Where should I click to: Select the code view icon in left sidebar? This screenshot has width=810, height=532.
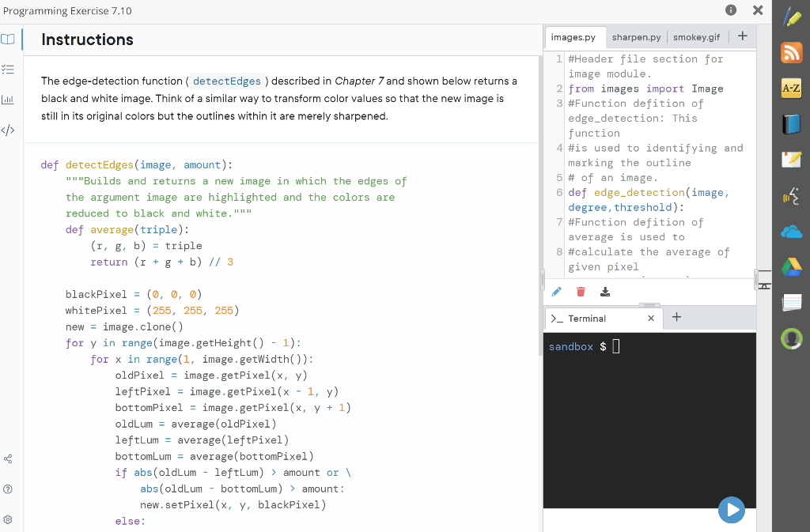[8, 129]
